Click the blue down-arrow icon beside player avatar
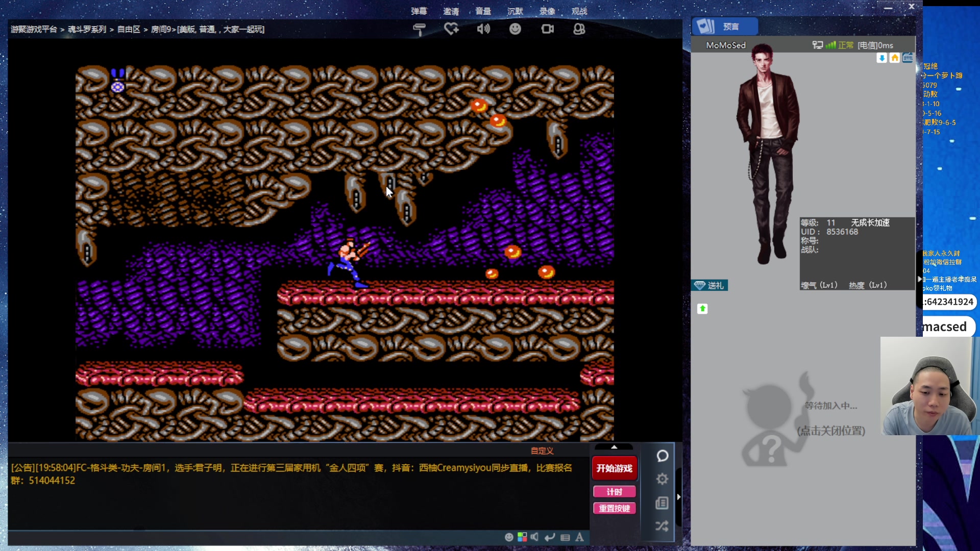Screen dimensions: 980x551 click(881, 58)
